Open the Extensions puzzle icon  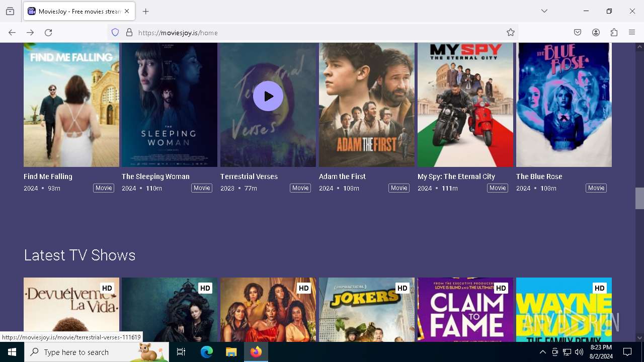pyautogui.click(x=614, y=33)
